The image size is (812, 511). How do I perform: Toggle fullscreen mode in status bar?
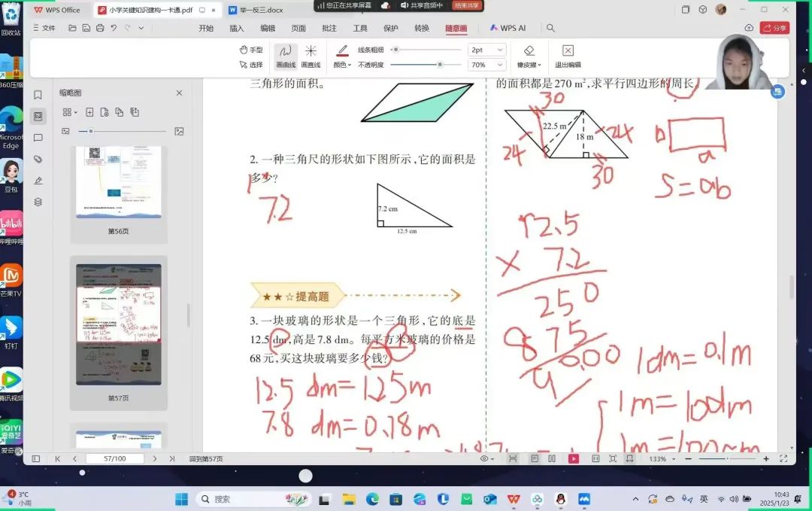[x=783, y=458]
